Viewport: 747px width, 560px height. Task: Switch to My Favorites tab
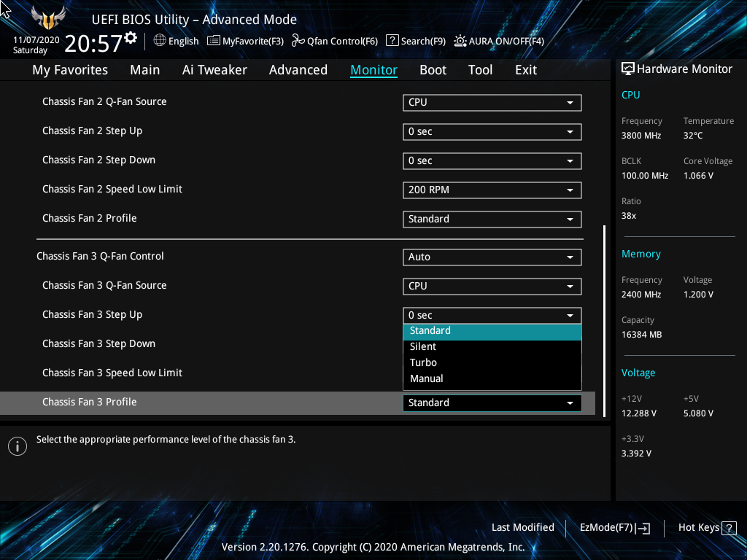click(70, 70)
